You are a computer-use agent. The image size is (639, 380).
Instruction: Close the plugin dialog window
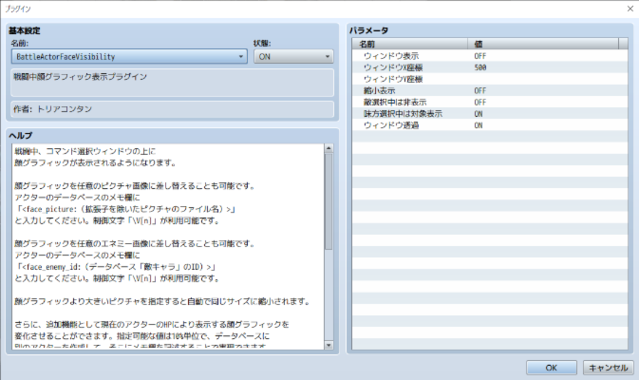[x=630, y=9]
